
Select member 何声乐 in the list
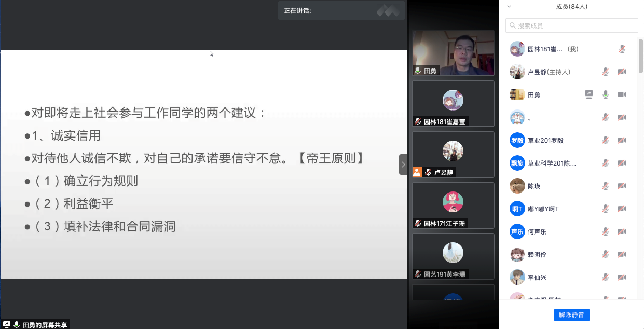[x=537, y=231]
